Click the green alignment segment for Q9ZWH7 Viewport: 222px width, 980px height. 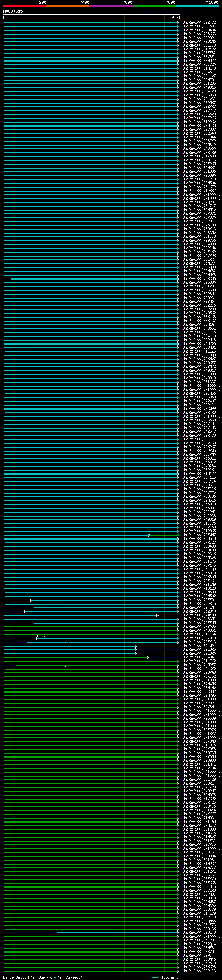tap(164, 535)
